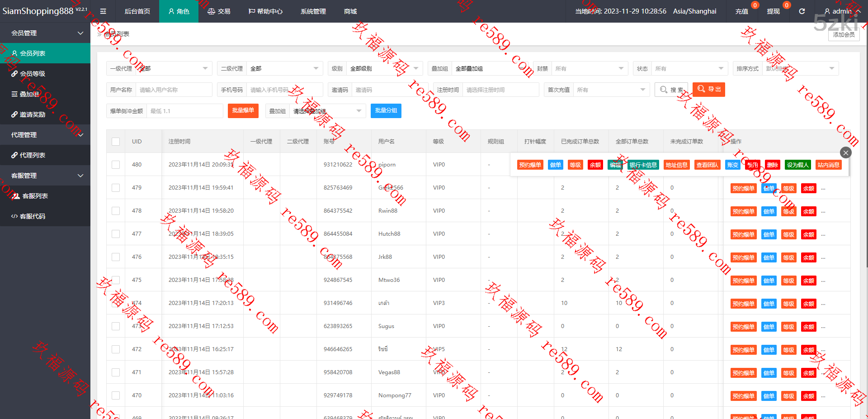Image resolution: width=868 pixels, height=419 pixels.
Task: Close the expanded action popup
Action: (x=845, y=152)
